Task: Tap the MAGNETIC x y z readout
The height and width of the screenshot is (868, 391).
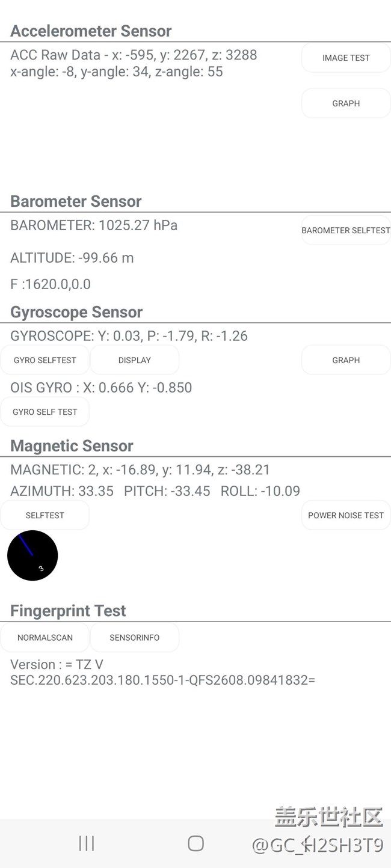Action: click(140, 469)
